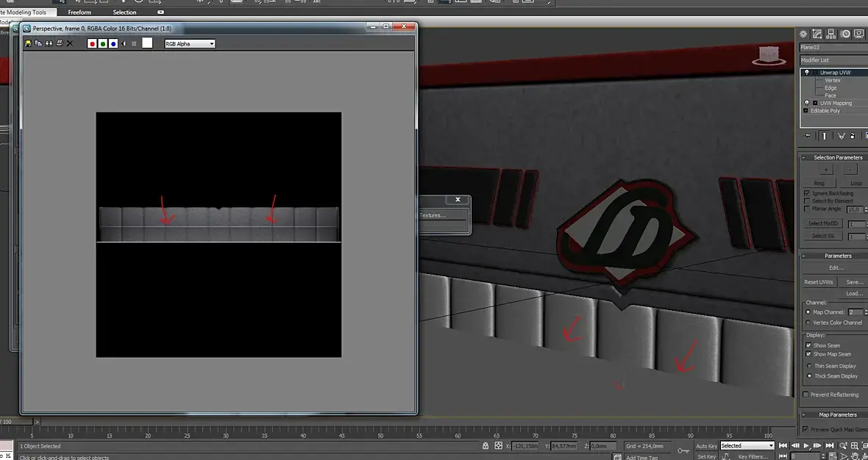Viewport: 868px width, 460px height.
Task: Open the Motion command panel
Action: coord(845,35)
